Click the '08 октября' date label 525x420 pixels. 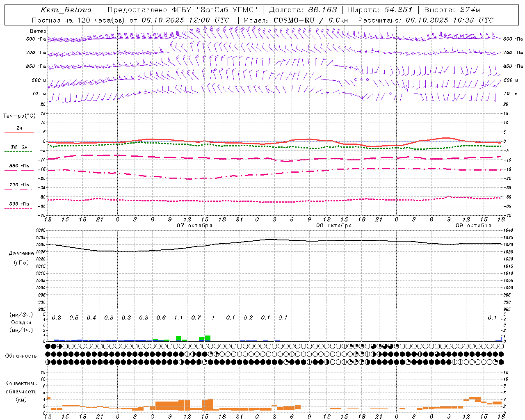(334, 226)
